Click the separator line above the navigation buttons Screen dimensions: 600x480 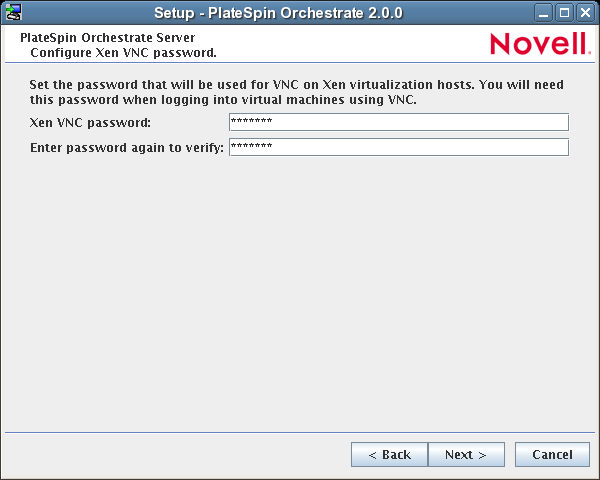[x=300, y=432]
